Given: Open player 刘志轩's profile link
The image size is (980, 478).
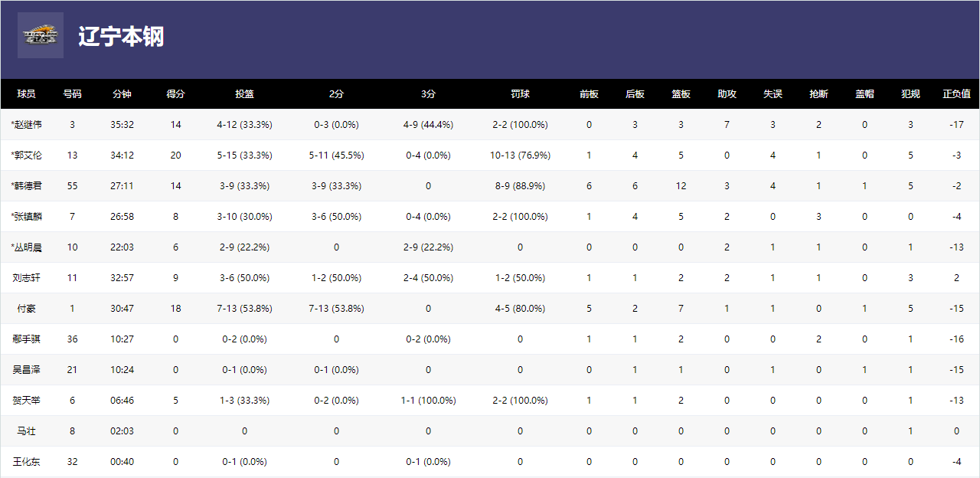Looking at the screenshot, I should point(27,278).
